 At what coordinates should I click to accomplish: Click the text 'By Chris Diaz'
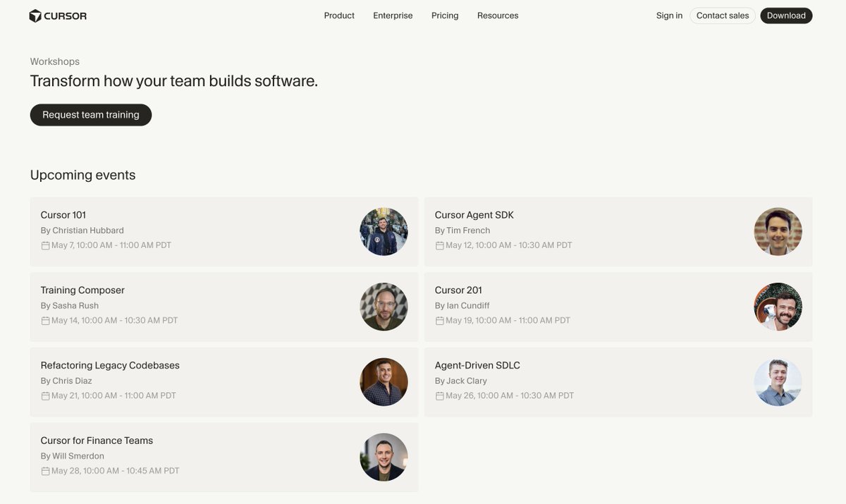[x=66, y=381]
